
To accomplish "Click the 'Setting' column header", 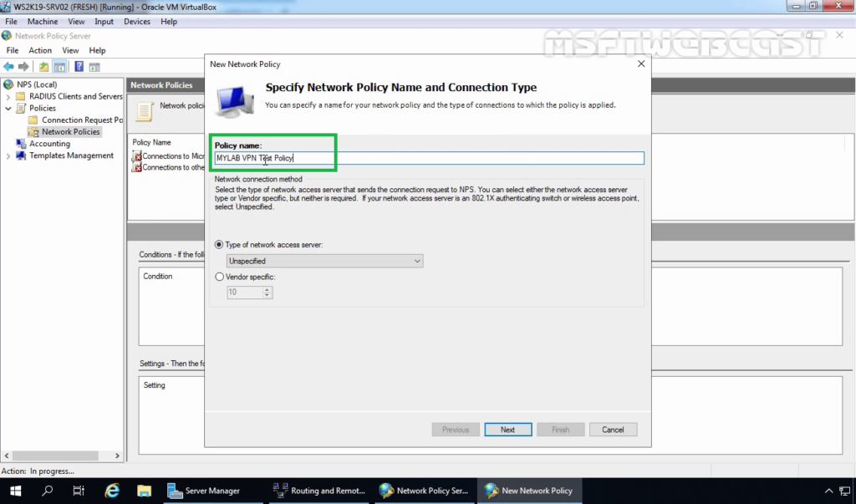I will 154,385.
